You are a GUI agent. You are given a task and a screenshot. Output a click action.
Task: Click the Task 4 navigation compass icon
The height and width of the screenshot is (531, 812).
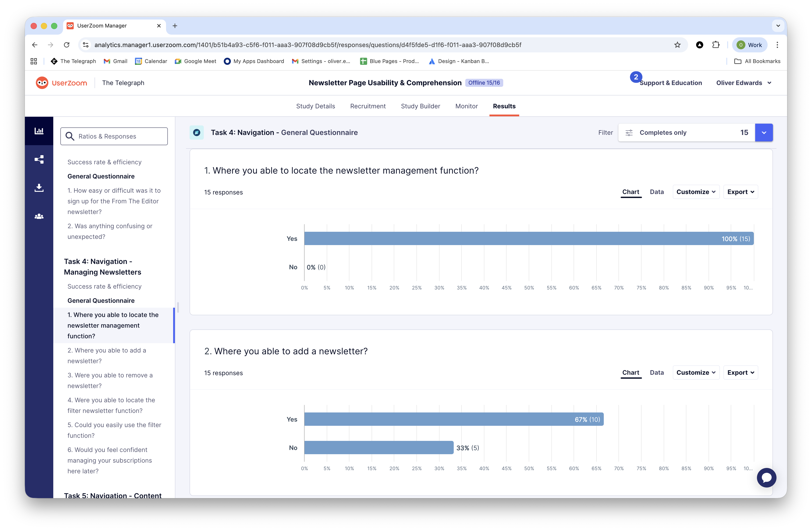[196, 133]
